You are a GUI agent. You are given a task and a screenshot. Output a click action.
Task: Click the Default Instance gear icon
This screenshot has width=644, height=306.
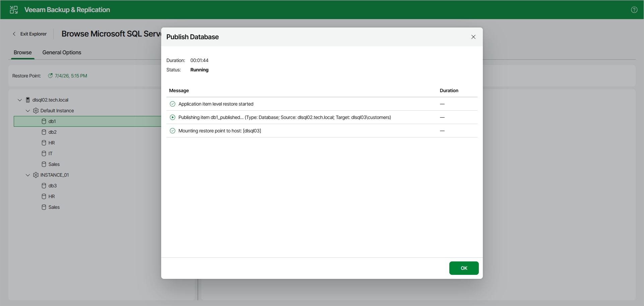[36, 111]
